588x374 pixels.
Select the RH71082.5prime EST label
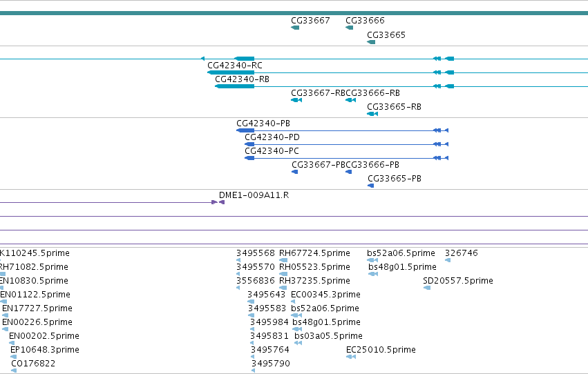pos(34,267)
